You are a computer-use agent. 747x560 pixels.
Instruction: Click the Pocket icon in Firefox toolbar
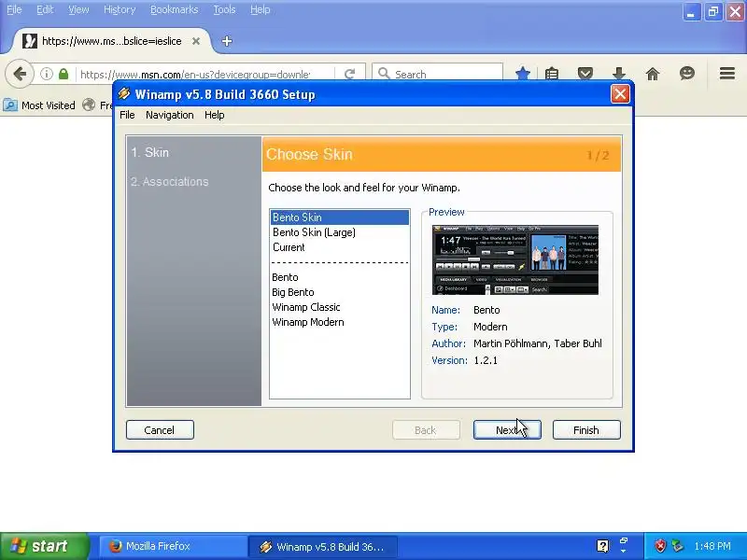pyautogui.click(x=585, y=74)
